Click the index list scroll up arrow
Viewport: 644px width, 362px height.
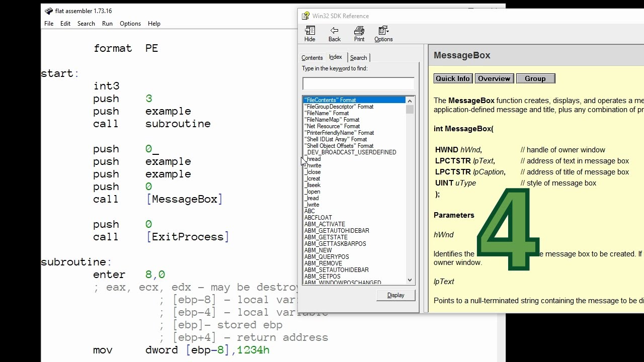coord(410,101)
